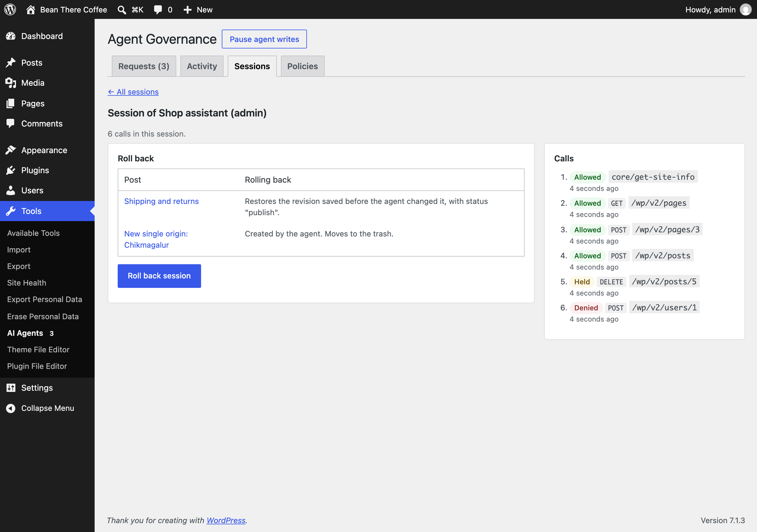This screenshot has width=757, height=532.
Task: Open the comments bubble in admin bar
Action: coord(158,9)
